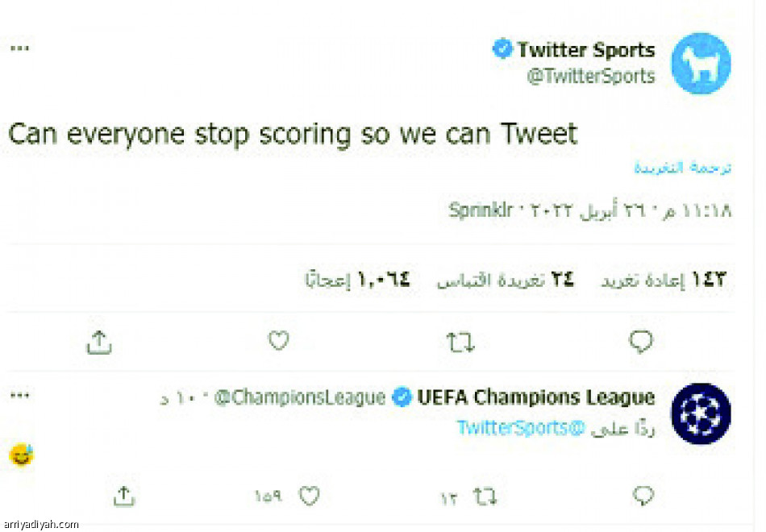Click the Sprinklr source label

click(x=481, y=211)
